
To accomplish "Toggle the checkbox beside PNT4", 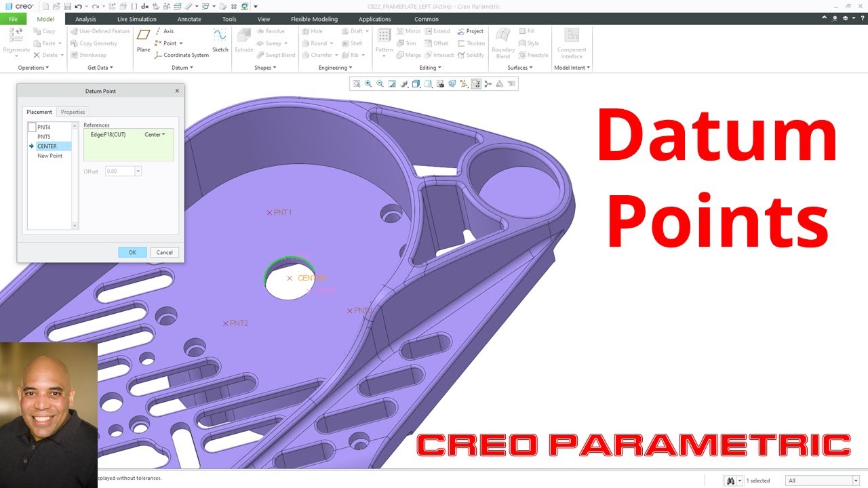I will 32,127.
